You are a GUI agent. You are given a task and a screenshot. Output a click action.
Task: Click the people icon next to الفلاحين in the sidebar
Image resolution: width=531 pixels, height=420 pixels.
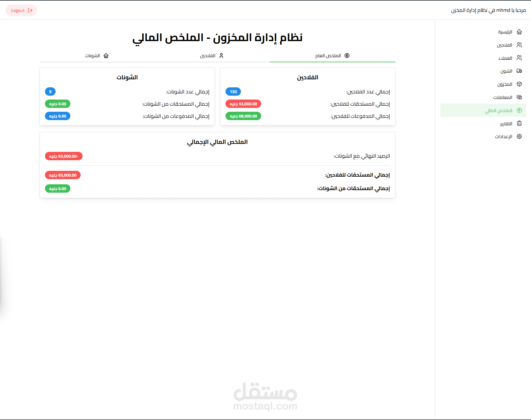click(519, 45)
